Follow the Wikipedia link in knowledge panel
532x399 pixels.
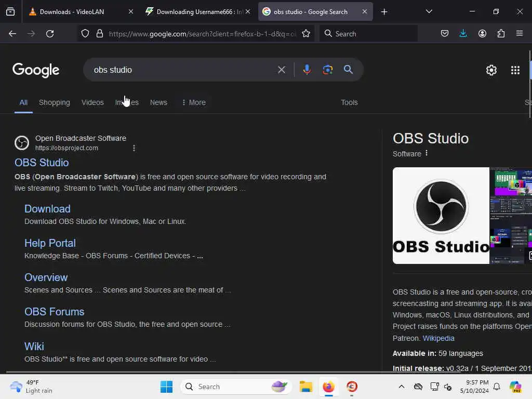tap(438, 338)
